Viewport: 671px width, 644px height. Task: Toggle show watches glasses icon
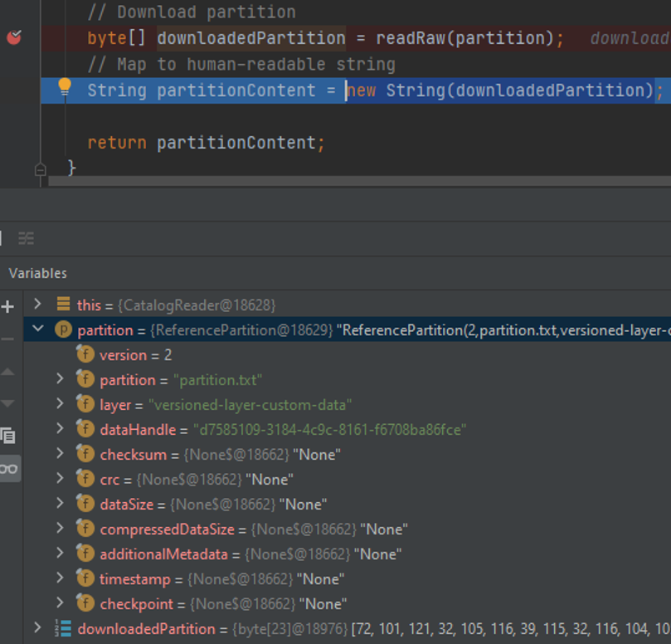point(8,469)
